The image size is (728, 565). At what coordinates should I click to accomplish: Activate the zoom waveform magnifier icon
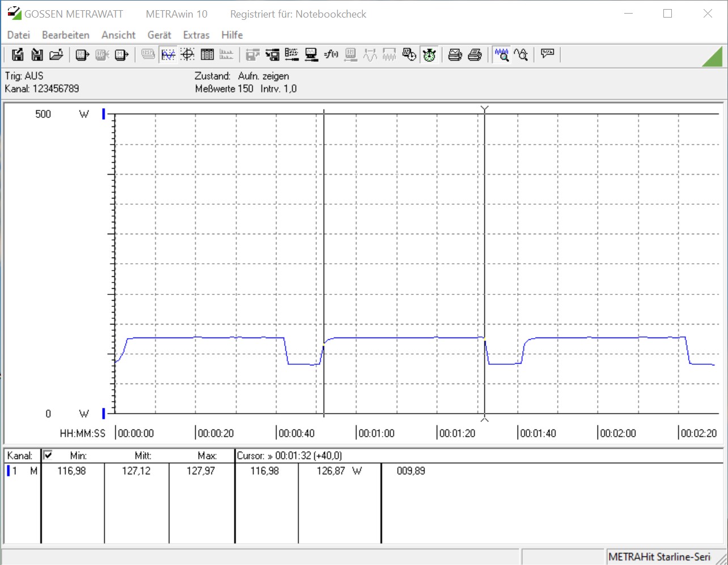click(x=501, y=54)
